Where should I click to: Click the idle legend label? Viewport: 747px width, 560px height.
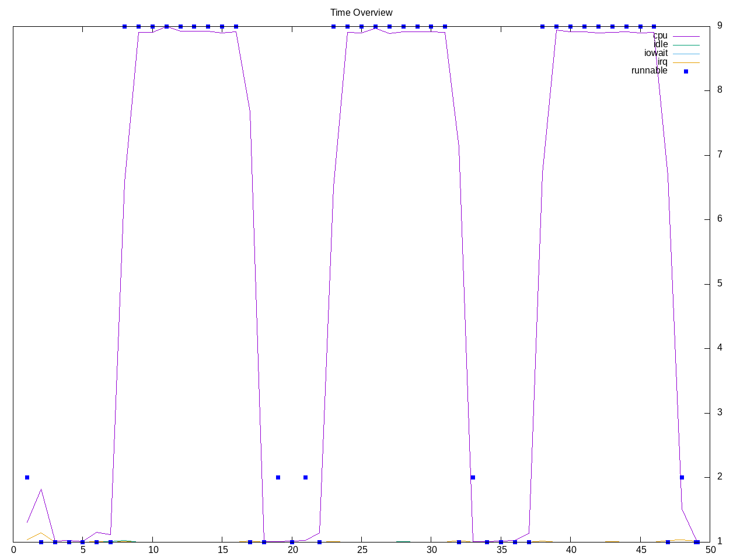661,45
